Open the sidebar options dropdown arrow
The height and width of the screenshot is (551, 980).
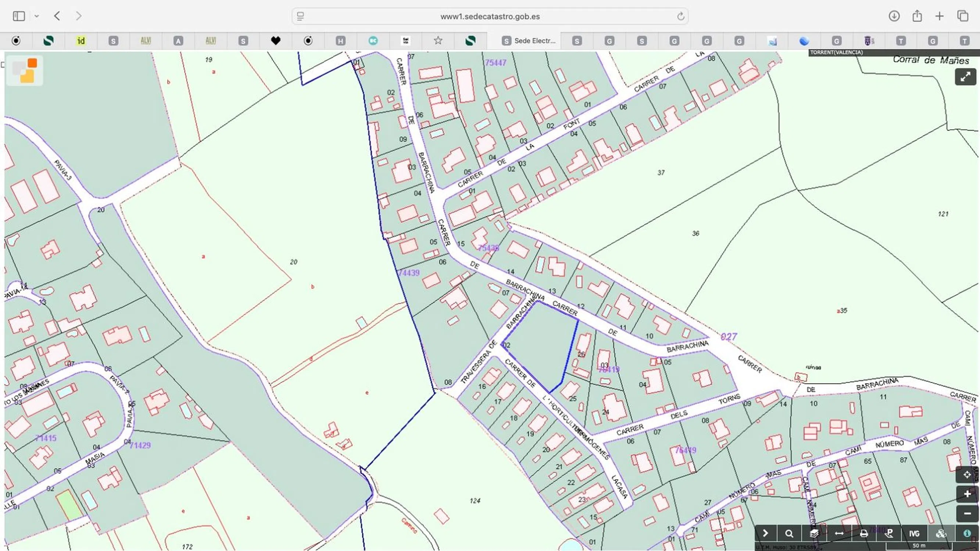pyautogui.click(x=36, y=16)
